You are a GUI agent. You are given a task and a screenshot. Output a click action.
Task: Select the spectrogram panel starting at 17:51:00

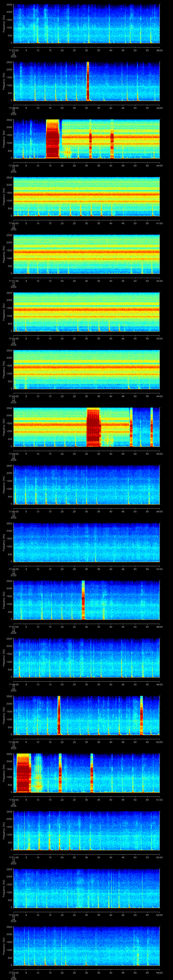pos(86,831)
